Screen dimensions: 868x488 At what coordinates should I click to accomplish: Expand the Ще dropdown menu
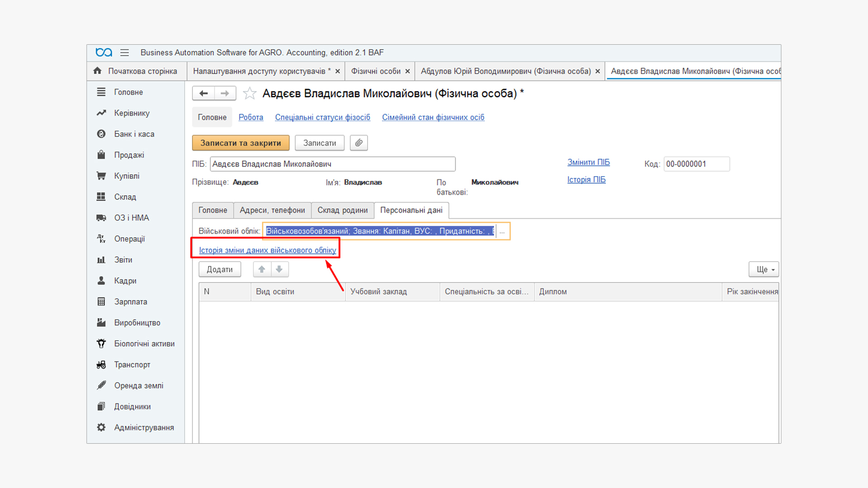[764, 269]
